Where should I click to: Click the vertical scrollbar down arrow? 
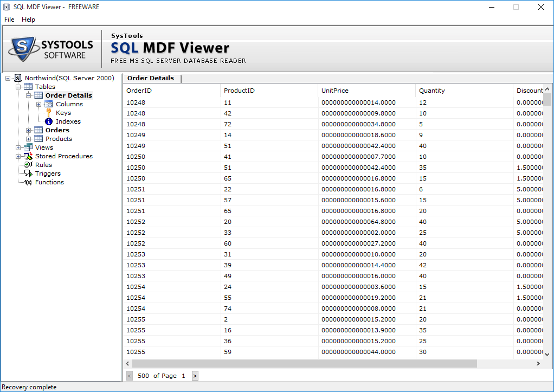[547, 354]
